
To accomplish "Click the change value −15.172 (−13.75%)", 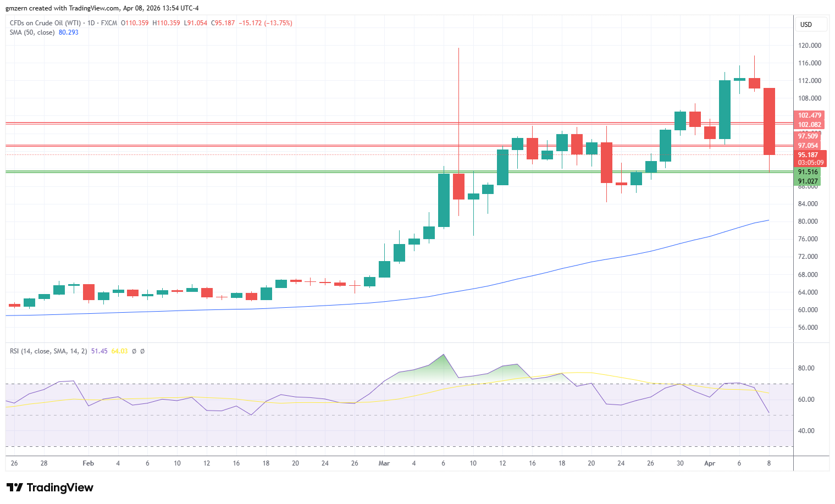I will pos(265,23).
